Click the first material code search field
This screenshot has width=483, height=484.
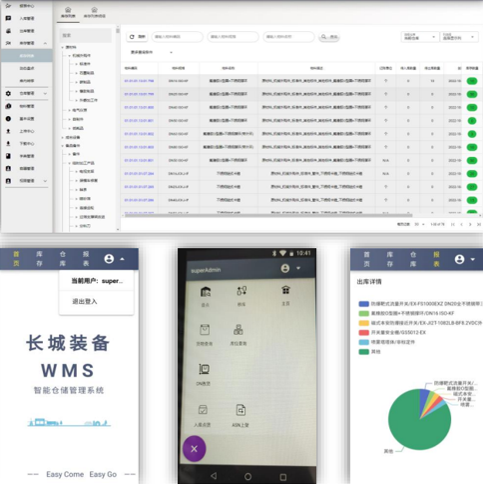point(177,37)
